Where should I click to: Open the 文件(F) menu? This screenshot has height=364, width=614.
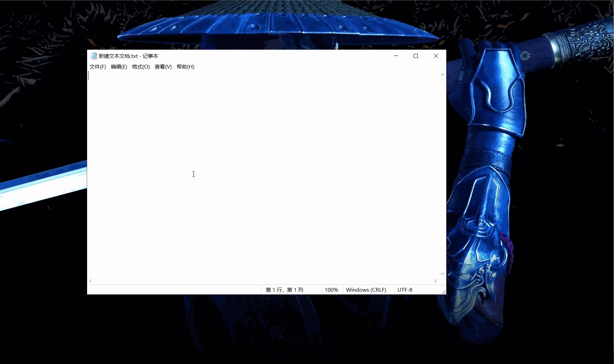(x=97, y=67)
